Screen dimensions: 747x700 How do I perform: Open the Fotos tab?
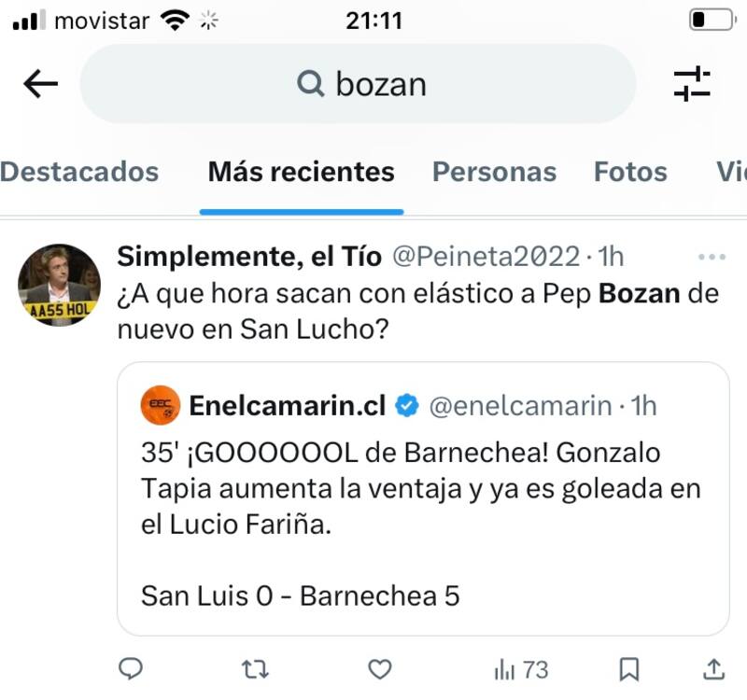tap(630, 172)
